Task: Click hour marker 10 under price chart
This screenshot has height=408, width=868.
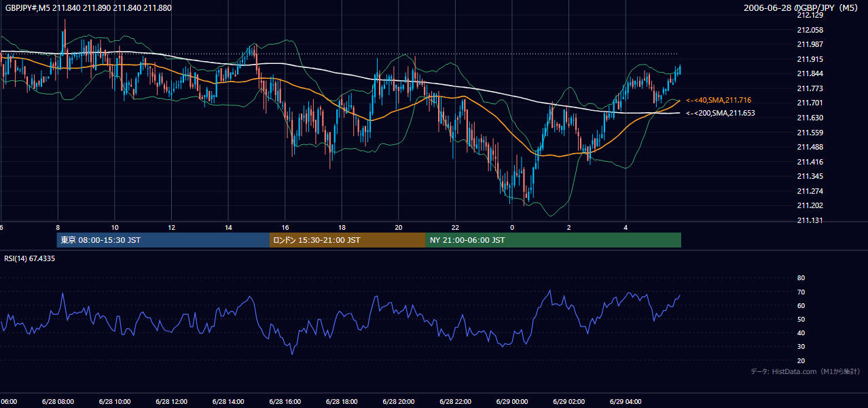Action: [x=115, y=227]
